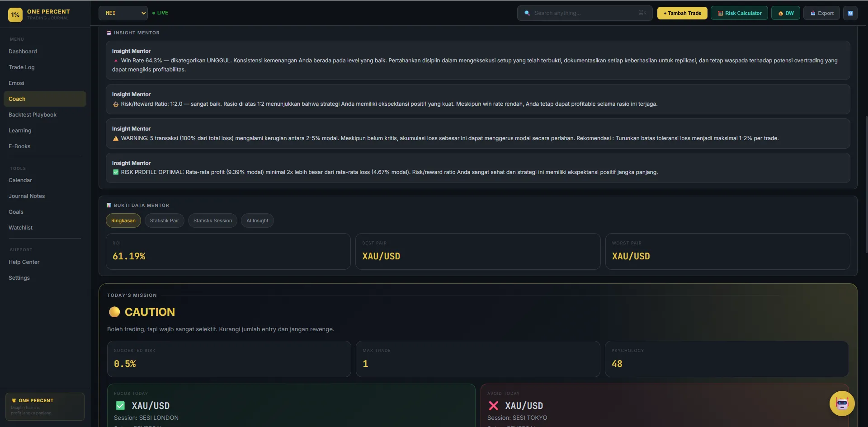Click the Max Trade value 1 card

478,359
